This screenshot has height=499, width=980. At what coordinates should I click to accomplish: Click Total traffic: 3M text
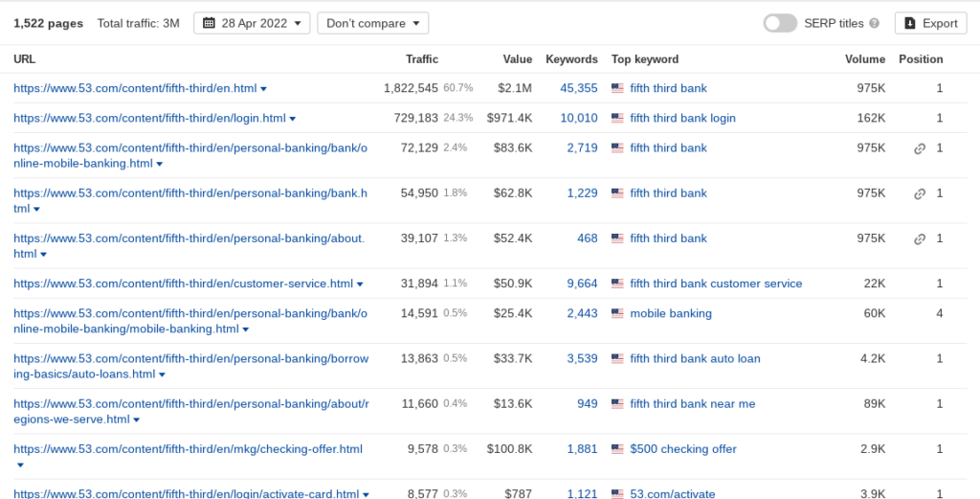[138, 23]
